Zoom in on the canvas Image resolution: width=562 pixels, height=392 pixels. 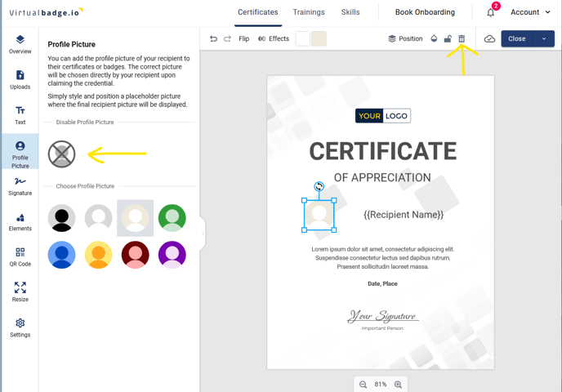tap(398, 385)
